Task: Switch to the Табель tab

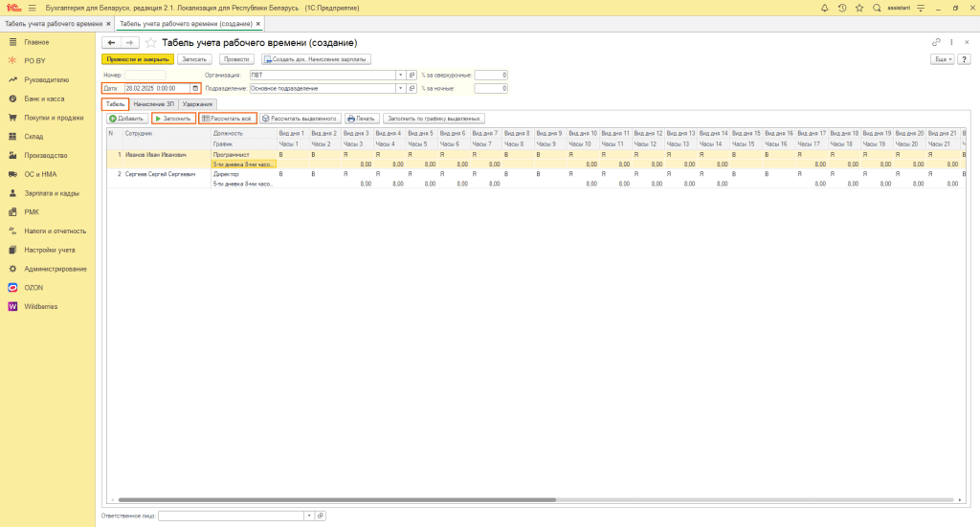Action: (x=115, y=104)
